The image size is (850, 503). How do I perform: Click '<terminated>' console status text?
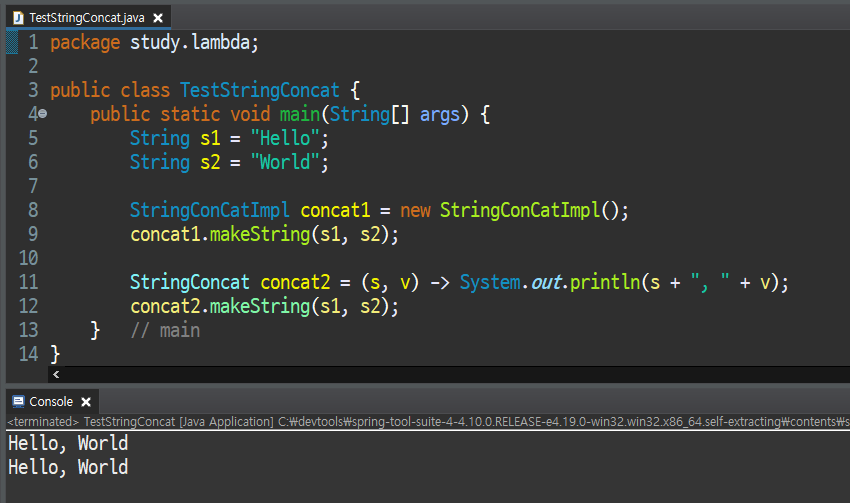tap(43, 422)
